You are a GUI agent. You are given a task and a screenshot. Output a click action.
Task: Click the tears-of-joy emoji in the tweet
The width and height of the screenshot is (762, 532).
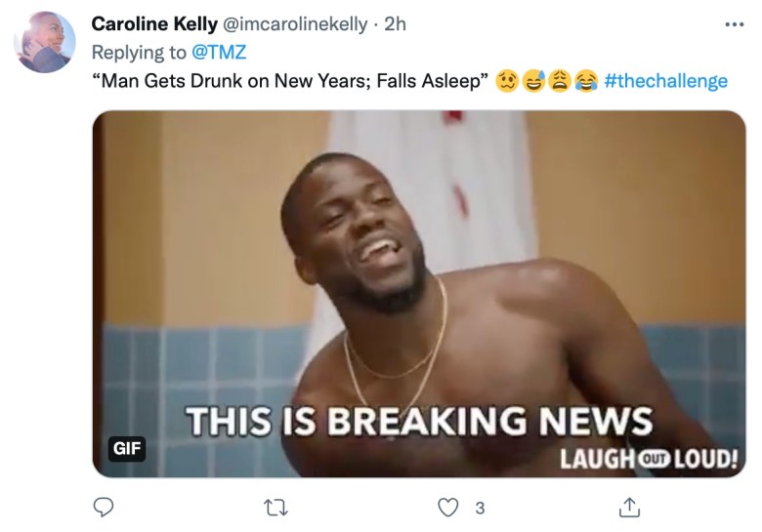click(x=585, y=81)
